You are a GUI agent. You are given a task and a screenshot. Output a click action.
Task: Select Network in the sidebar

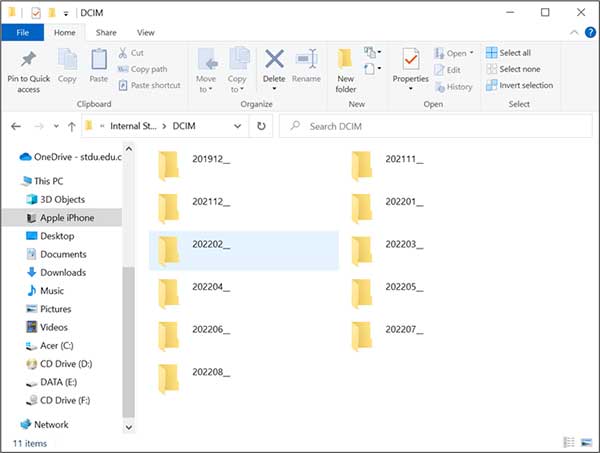[44, 425]
